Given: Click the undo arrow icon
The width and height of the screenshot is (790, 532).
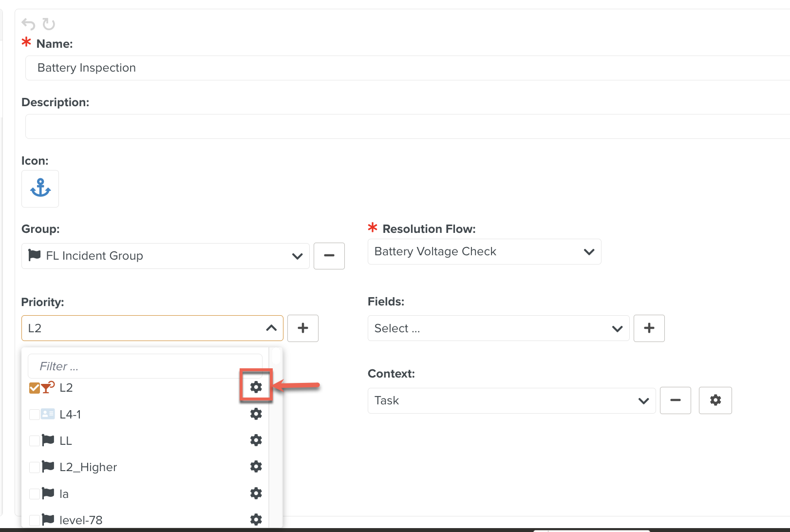Looking at the screenshot, I should point(28,24).
